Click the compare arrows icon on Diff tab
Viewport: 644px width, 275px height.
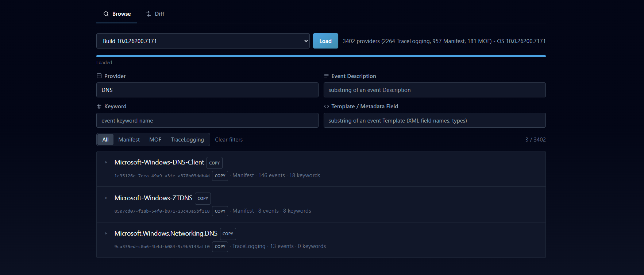click(x=149, y=14)
